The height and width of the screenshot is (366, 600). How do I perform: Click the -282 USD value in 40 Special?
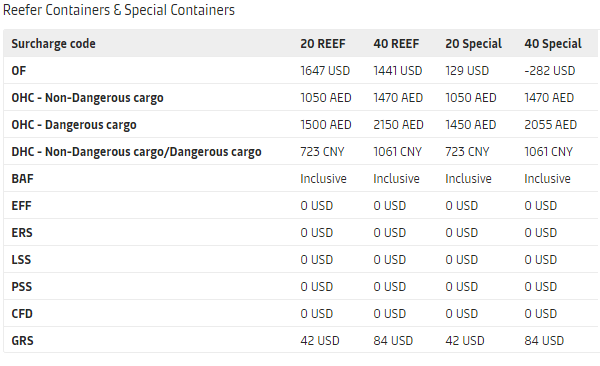[x=549, y=71]
